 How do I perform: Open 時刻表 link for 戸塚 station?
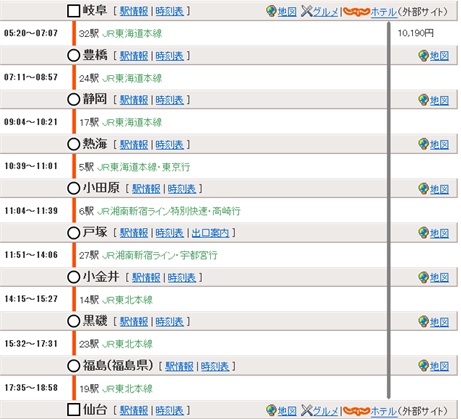pyautogui.click(x=170, y=233)
